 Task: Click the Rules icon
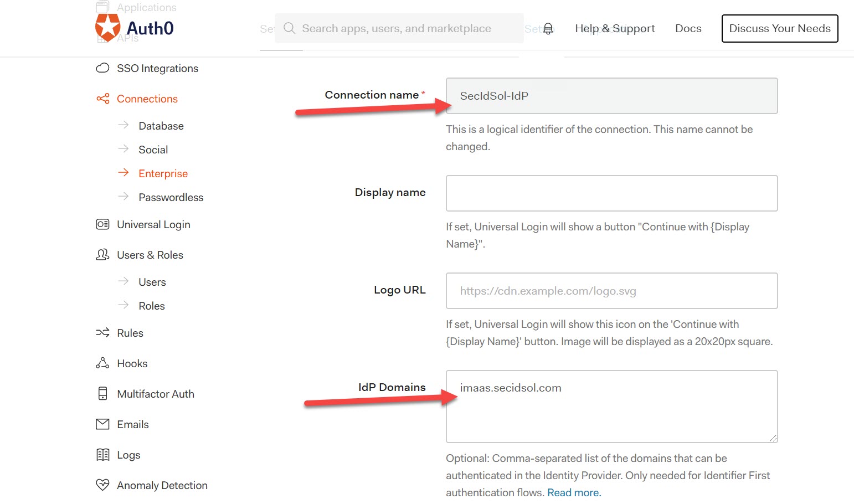pos(103,333)
